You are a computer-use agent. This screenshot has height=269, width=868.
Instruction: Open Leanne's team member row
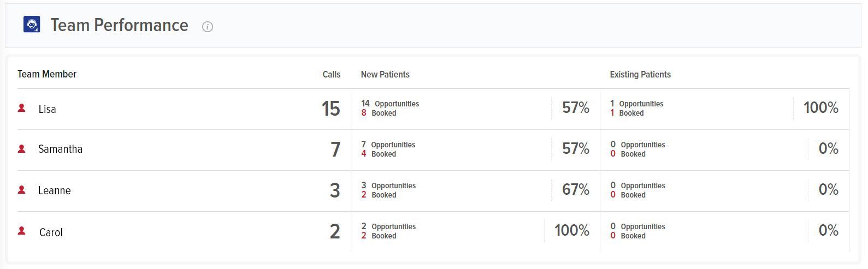pyautogui.click(x=433, y=191)
